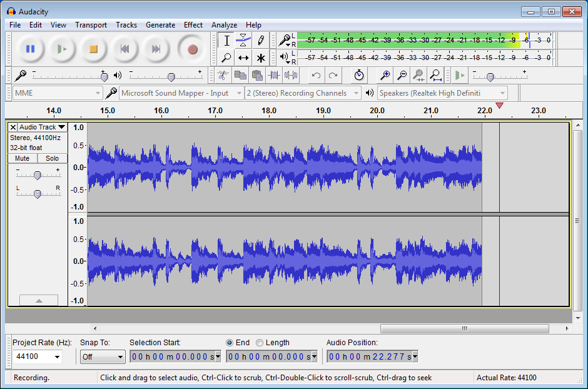This screenshot has width=588, height=389.
Task: Click the Undo icon in the edit toolbar
Action: pyautogui.click(x=318, y=75)
